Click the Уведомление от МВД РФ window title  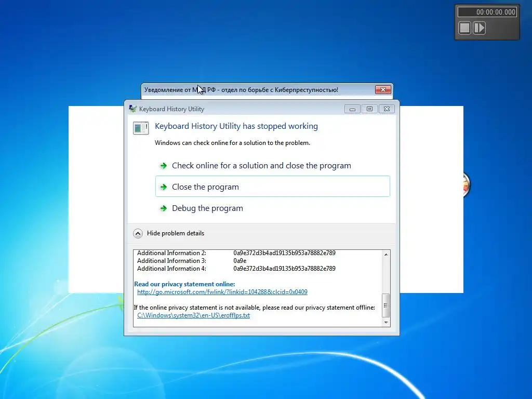coord(241,90)
